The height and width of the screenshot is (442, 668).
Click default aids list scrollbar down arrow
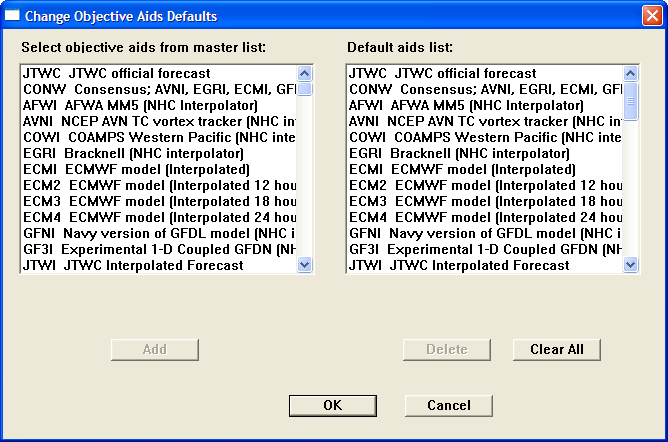[x=631, y=264]
